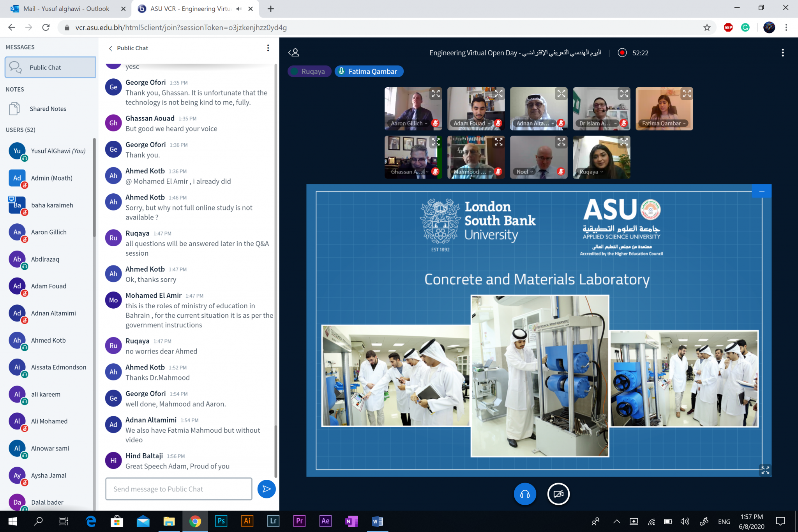Open meeting options three-dot menu
This screenshot has width=798, height=532.
click(783, 53)
